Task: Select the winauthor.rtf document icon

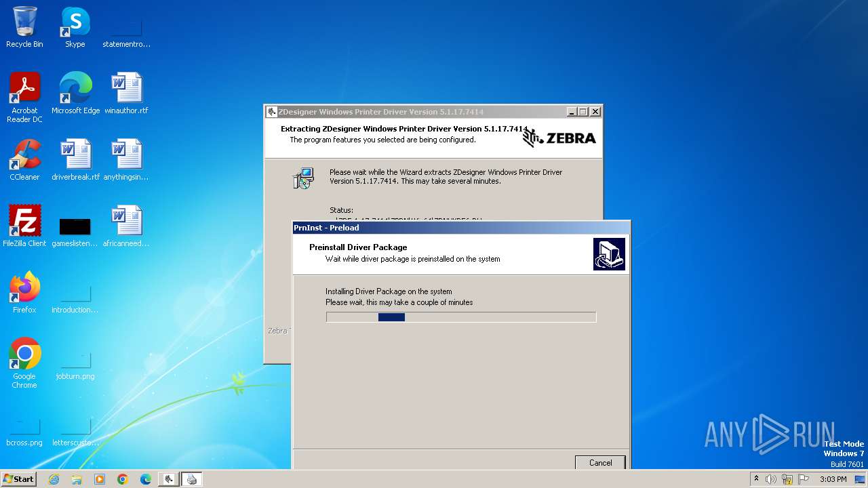Action: [126, 93]
